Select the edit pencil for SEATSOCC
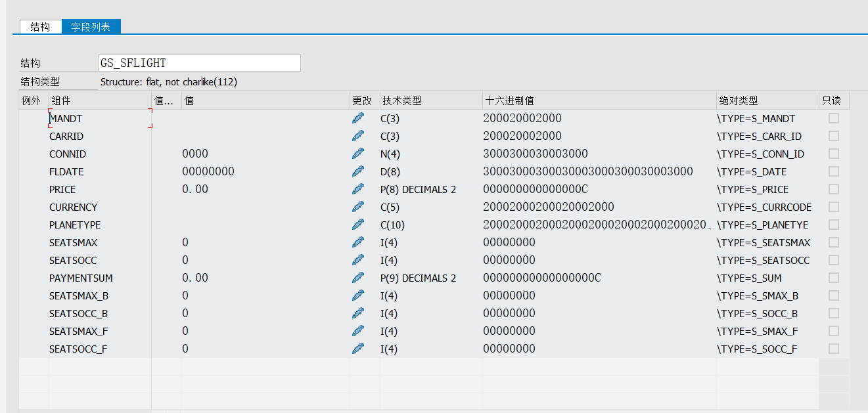Viewport: 868px width, 413px height. click(357, 259)
